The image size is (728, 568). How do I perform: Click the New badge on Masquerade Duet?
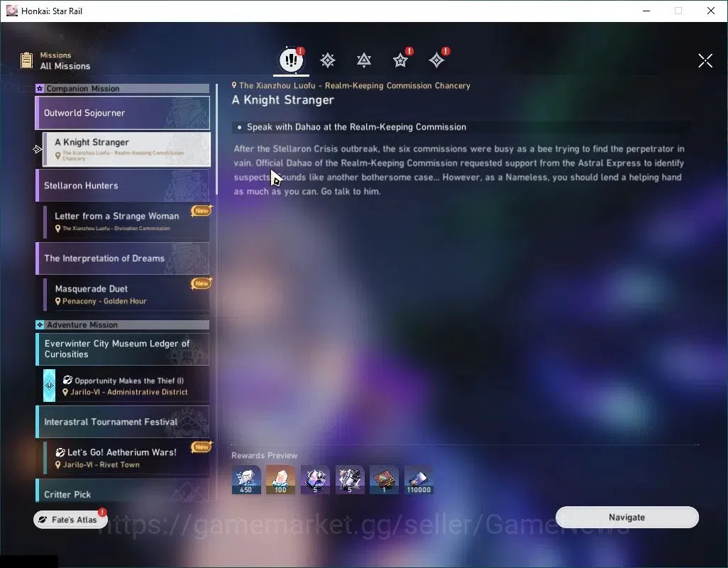tap(202, 283)
